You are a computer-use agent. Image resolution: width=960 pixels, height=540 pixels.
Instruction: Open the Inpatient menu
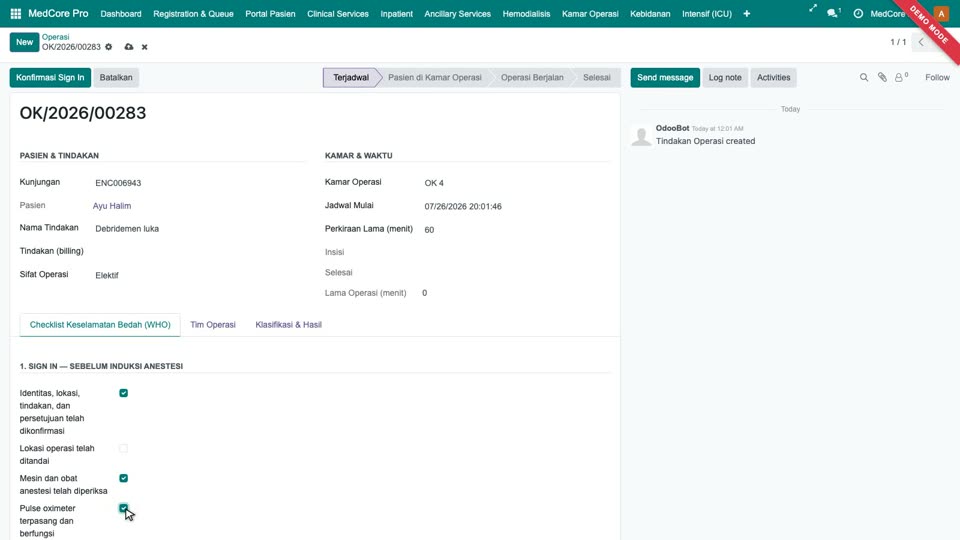click(396, 13)
